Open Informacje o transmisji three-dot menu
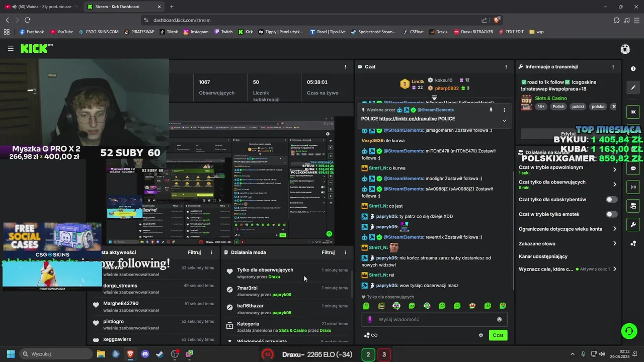Viewport: 644px width, 362px height. (x=613, y=66)
